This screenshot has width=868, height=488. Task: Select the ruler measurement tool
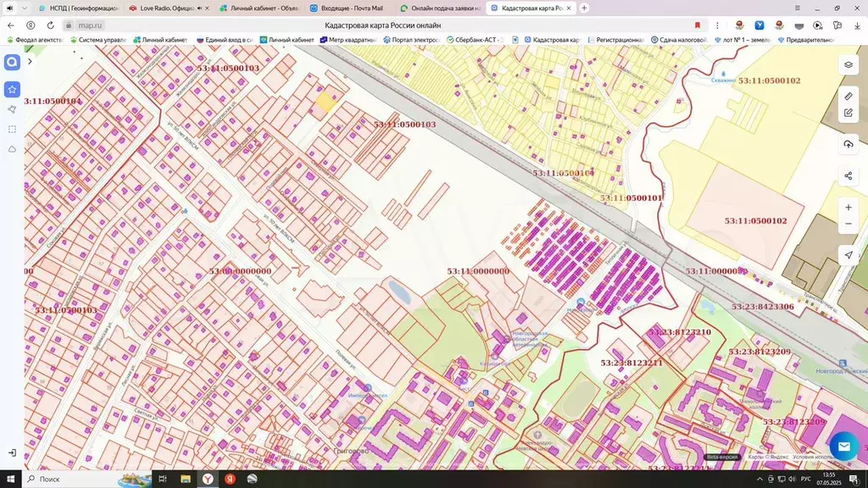848,97
